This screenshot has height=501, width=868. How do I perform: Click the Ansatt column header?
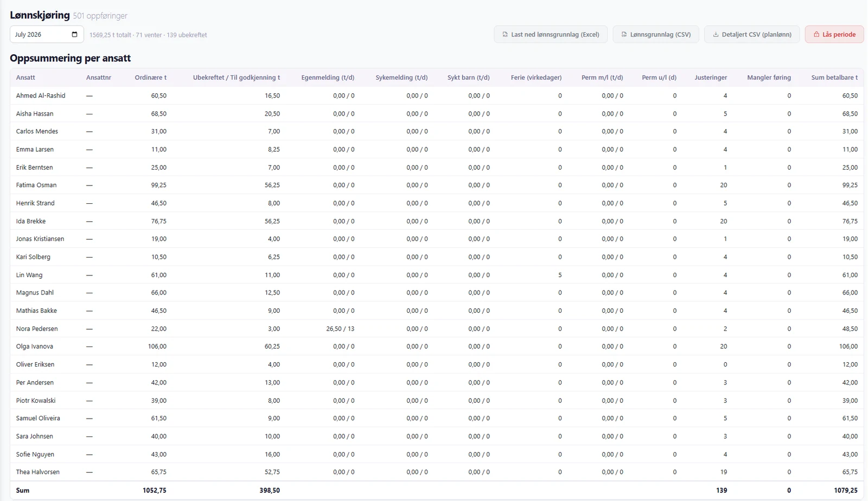point(25,78)
